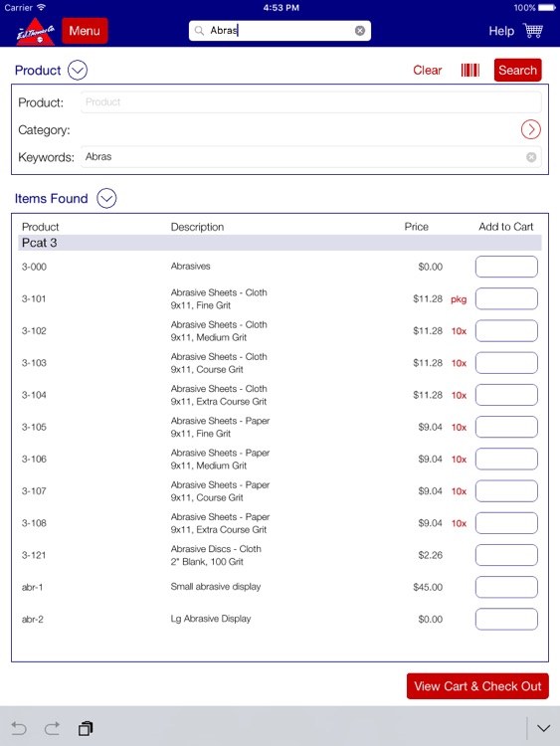Clear the top search field text
Viewport: 560px width, 746px height.
coord(360,31)
